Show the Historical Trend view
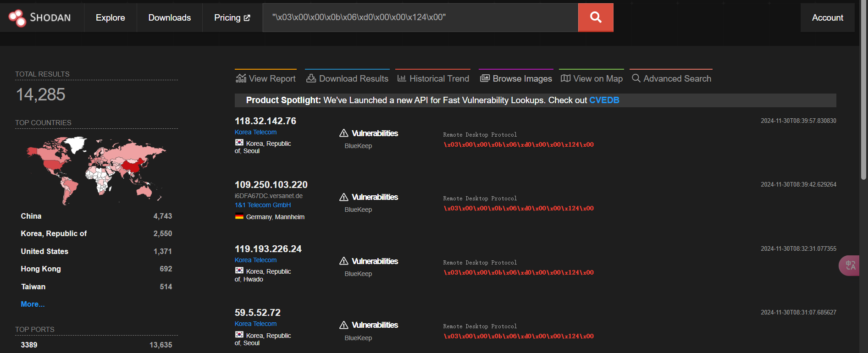The image size is (868, 353). coord(433,78)
